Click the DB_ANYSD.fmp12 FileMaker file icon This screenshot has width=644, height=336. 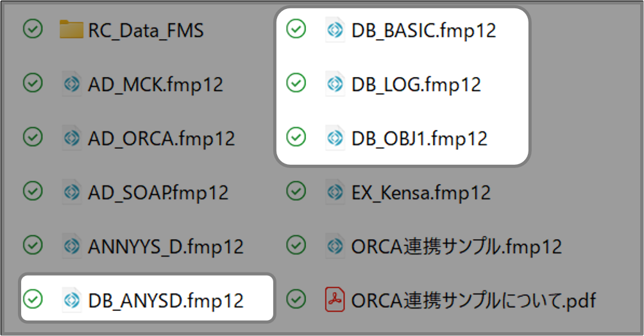(x=71, y=298)
